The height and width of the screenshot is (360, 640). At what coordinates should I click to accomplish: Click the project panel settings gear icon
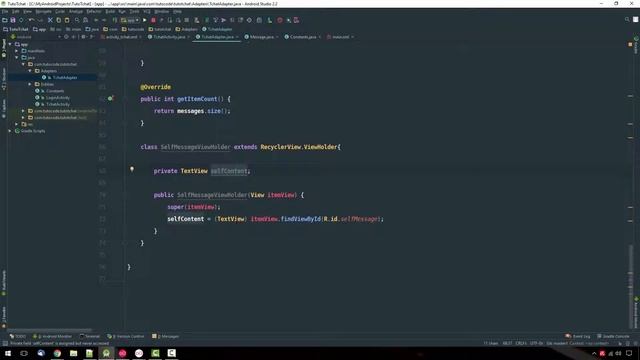[x=83, y=37]
